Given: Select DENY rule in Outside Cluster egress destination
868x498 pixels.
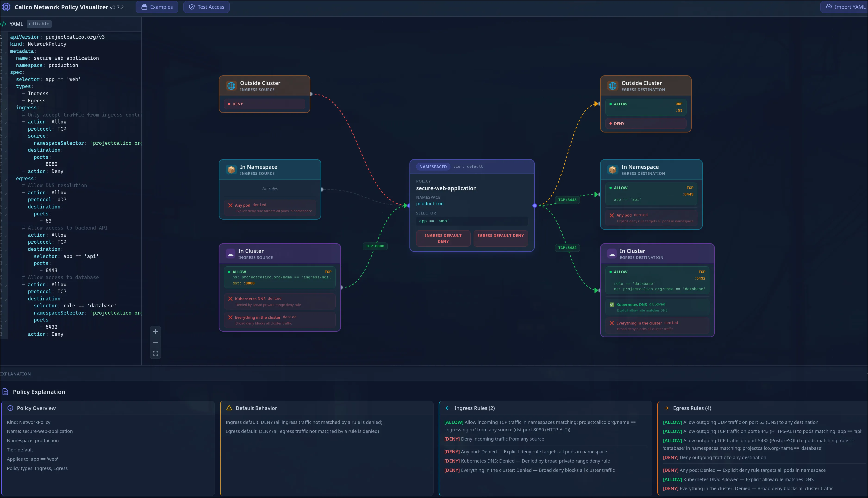Looking at the screenshot, I should 646,123.
